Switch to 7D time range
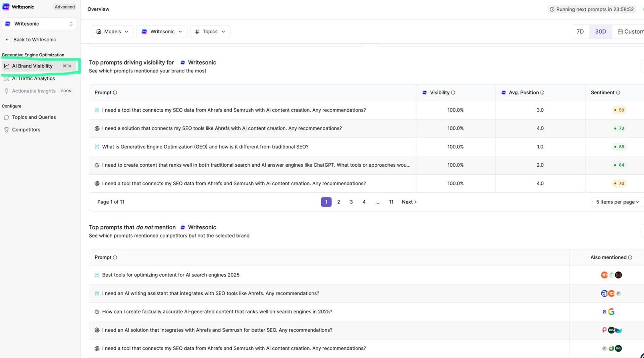Screen dimensions: 644x358 580,32
